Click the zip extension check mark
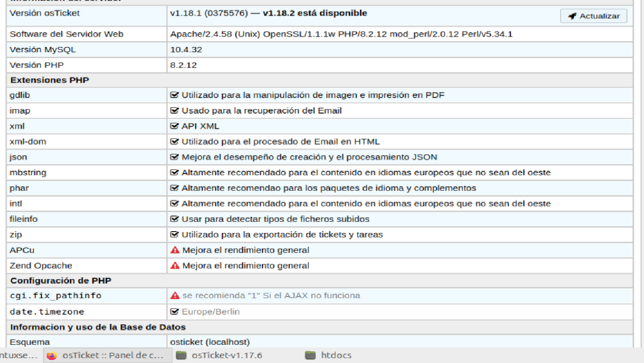Screen dimensions: 644x363 (175, 235)
